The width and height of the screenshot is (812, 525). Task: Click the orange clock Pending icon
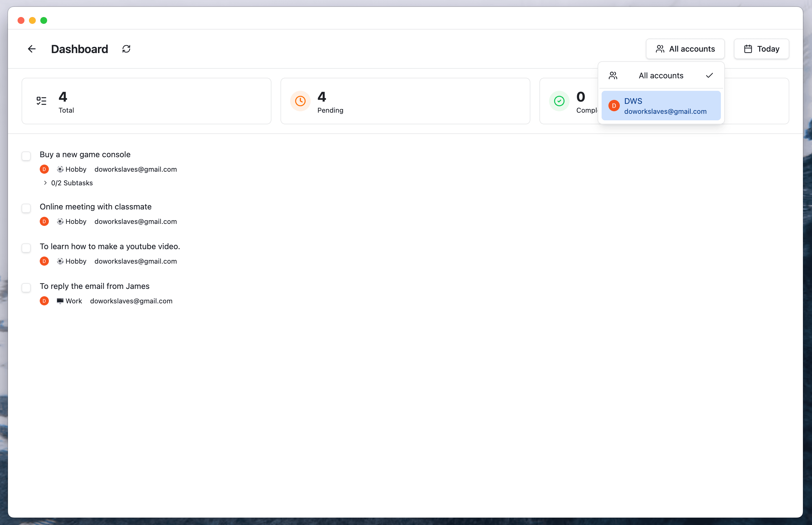pos(300,101)
